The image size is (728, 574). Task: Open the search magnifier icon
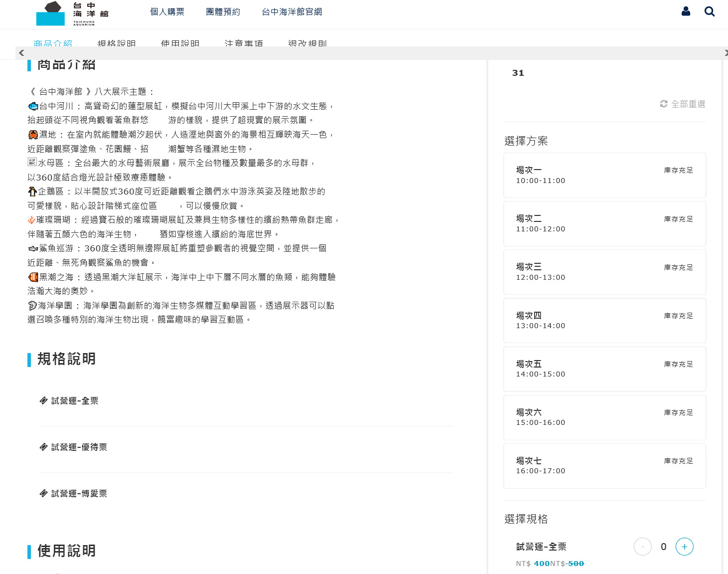[x=709, y=11]
